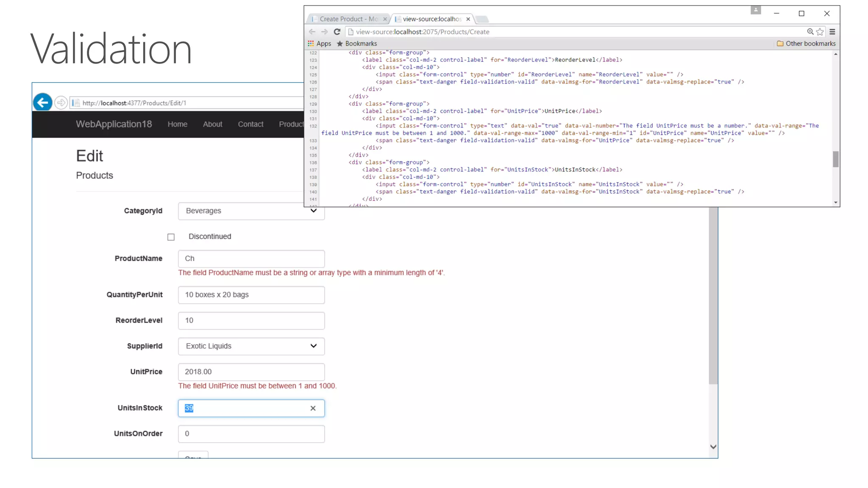Click the source view vertical scrollbar thumb
The width and height of the screenshot is (868, 488).
[835, 159]
